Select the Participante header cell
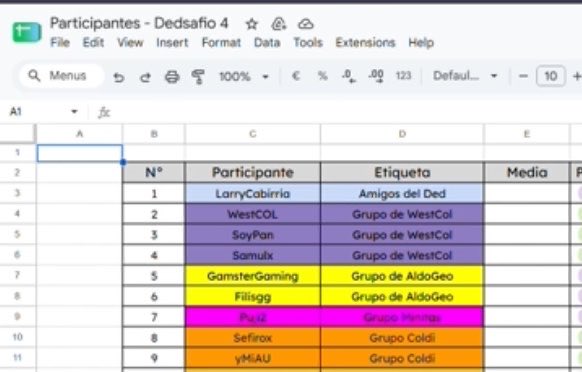Image resolution: width=582 pixels, height=372 pixels. [253, 173]
